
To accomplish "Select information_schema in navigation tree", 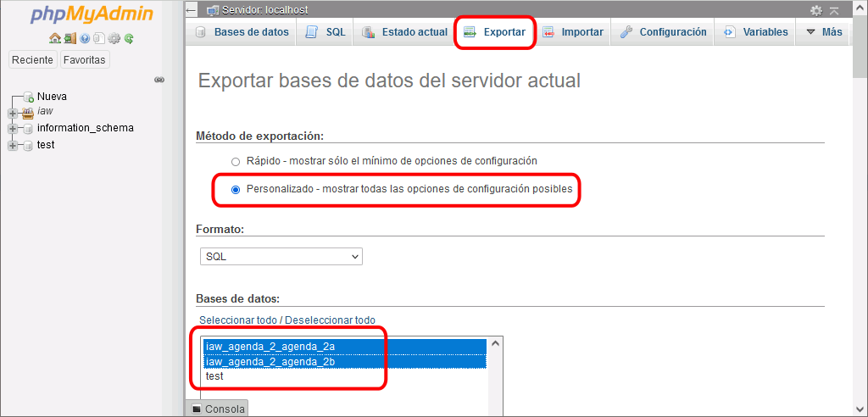I will (x=86, y=128).
